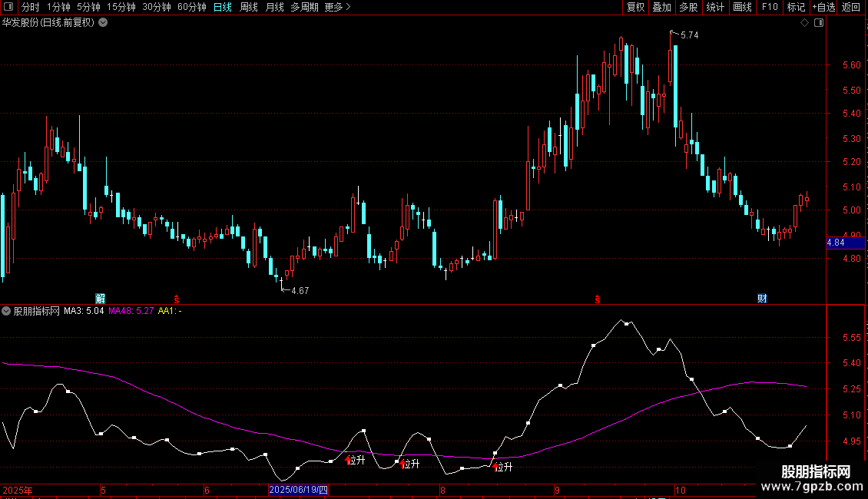Add the stock via the +自选 button
868x499 pixels.
pyautogui.click(x=823, y=7)
